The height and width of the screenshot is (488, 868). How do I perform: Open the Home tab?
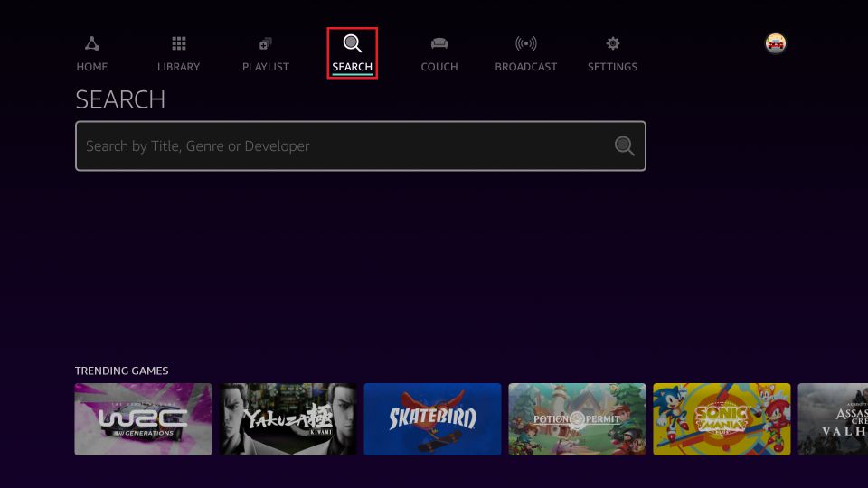point(92,53)
